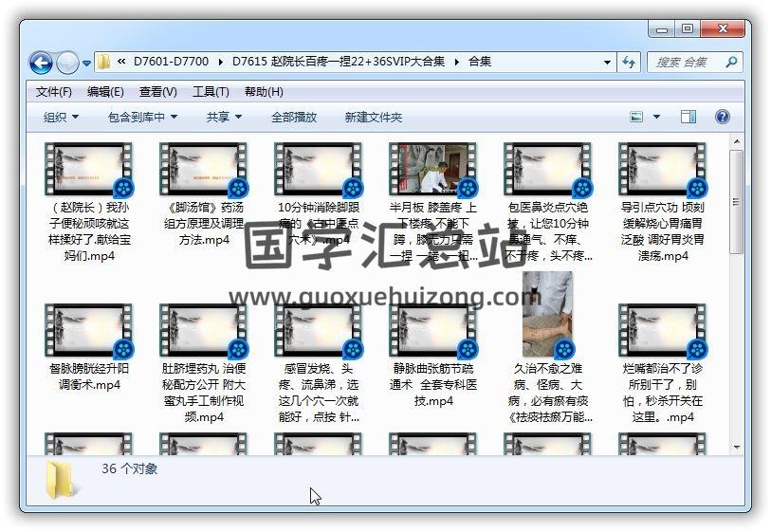Open help with the question mark icon
Image resolution: width=771 pixels, height=532 pixels.
722,117
